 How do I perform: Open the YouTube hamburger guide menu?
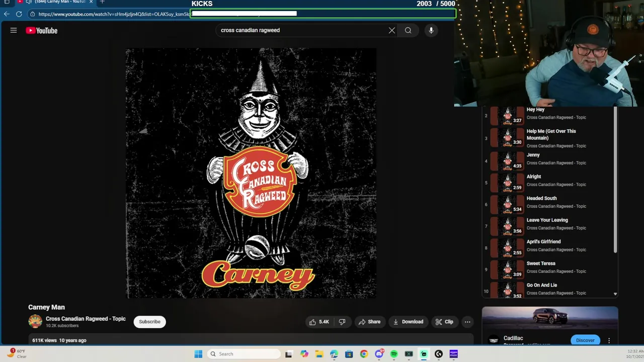(x=14, y=30)
